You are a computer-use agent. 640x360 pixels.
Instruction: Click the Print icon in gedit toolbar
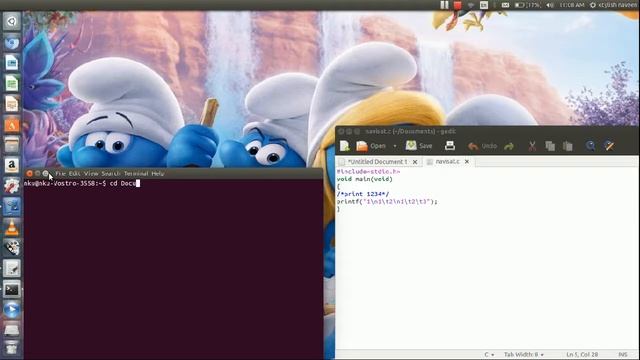450,146
